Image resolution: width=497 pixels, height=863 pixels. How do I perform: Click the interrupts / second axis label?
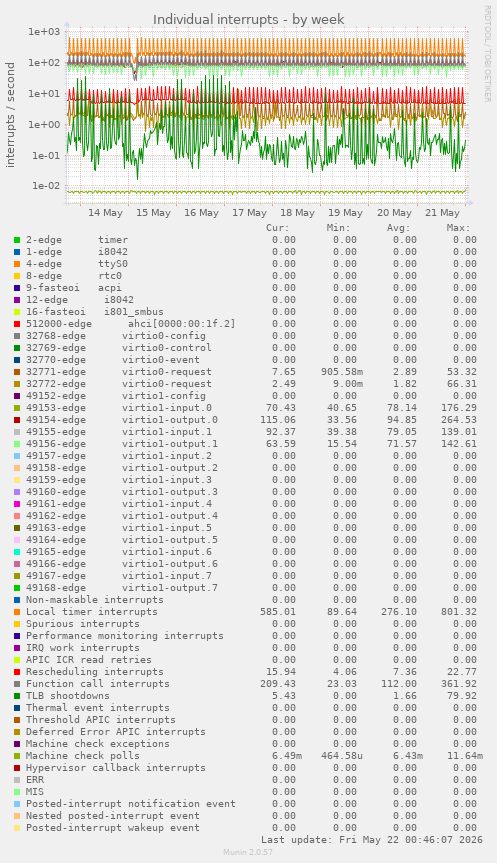coord(10,115)
